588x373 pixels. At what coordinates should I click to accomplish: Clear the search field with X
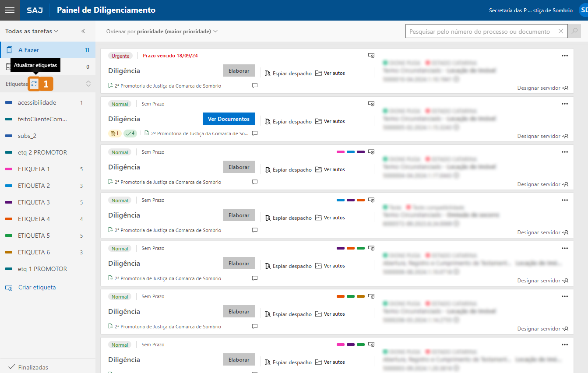coord(560,32)
